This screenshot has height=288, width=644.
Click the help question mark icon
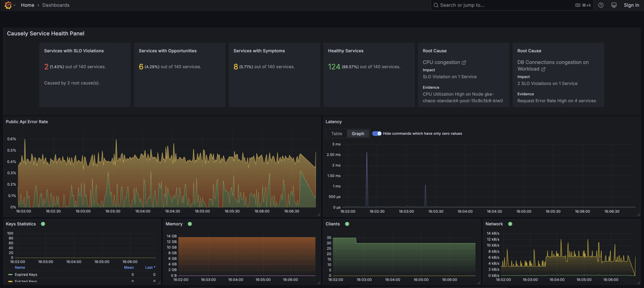point(601,5)
